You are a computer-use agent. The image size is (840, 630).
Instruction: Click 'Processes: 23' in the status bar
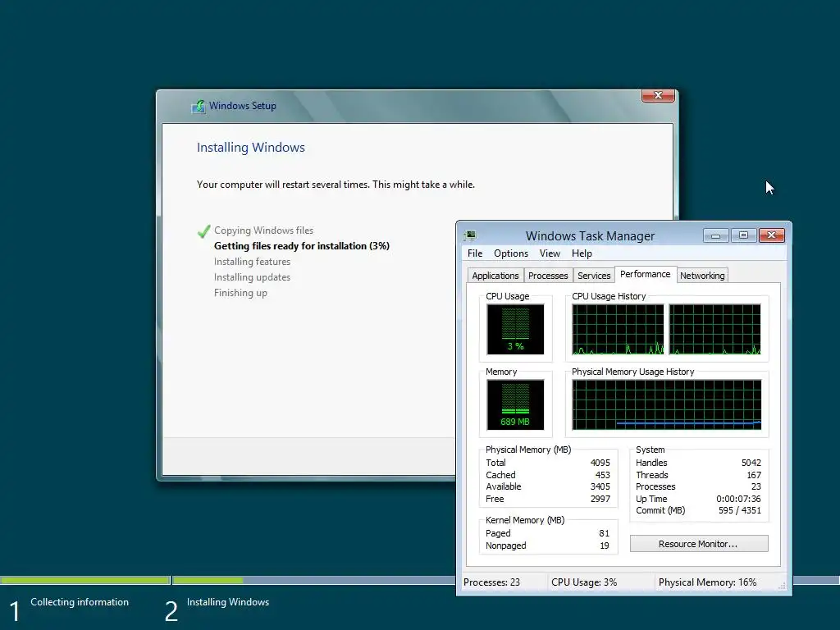491,582
